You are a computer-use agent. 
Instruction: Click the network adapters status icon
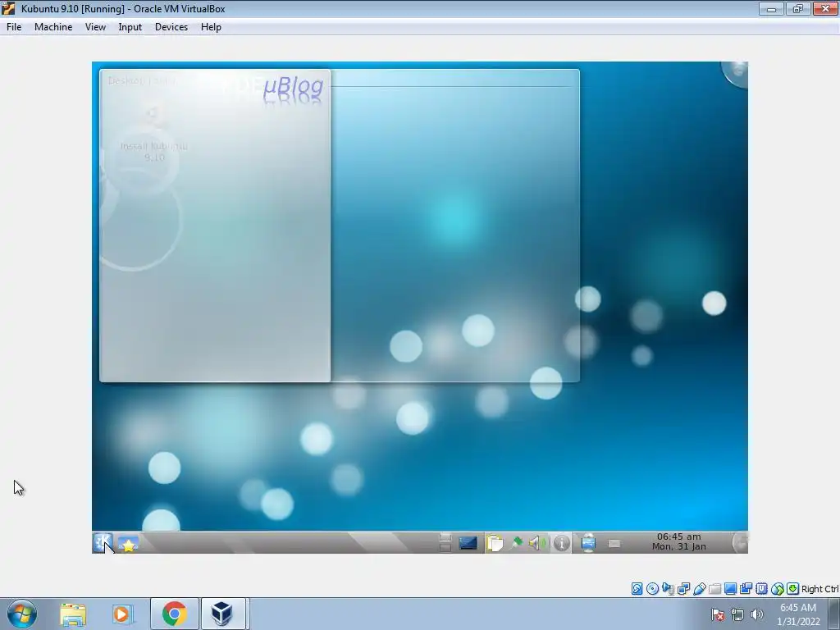tap(683, 589)
